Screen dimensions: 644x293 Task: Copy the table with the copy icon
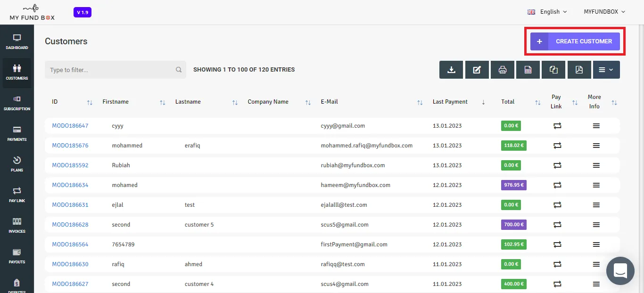click(x=553, y=70)
